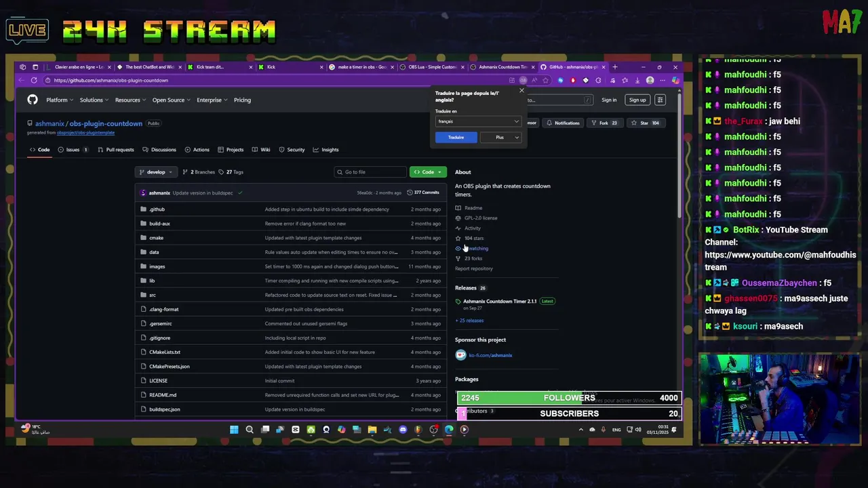
Task: Open the 2 Branches link
Action: [199, 172]
